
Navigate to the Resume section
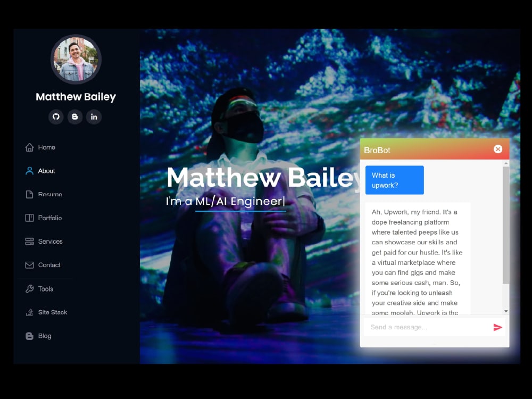coord(50,194)
